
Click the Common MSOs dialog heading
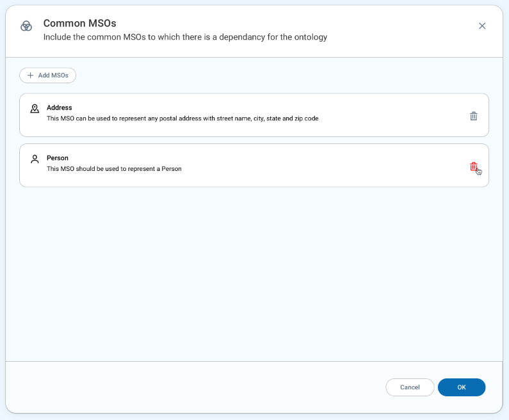pos(79,24)
